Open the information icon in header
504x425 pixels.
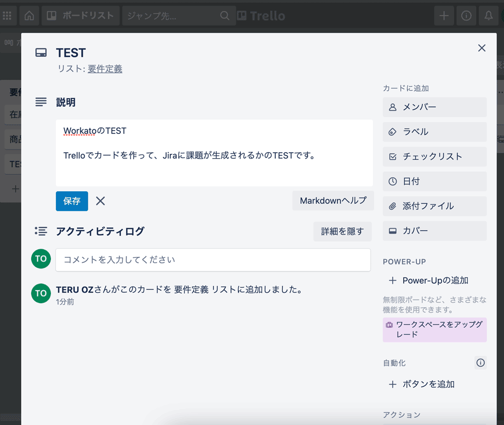(x=466, y=16)
